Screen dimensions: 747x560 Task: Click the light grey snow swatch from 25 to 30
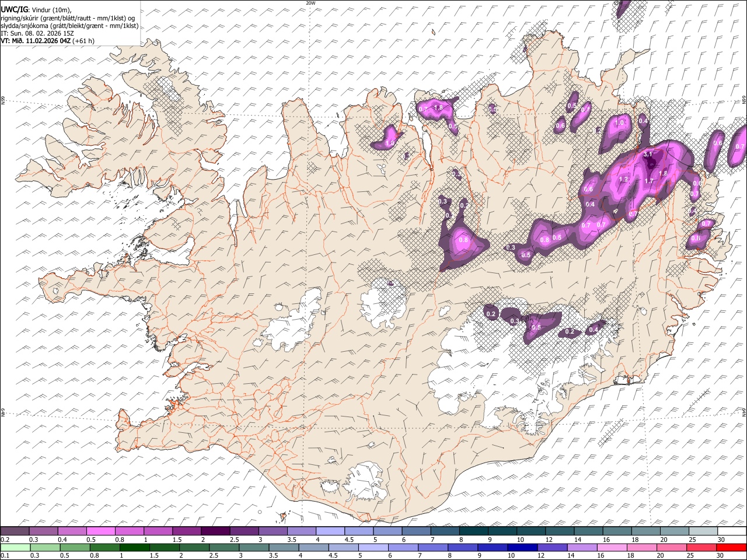[703, 531]
